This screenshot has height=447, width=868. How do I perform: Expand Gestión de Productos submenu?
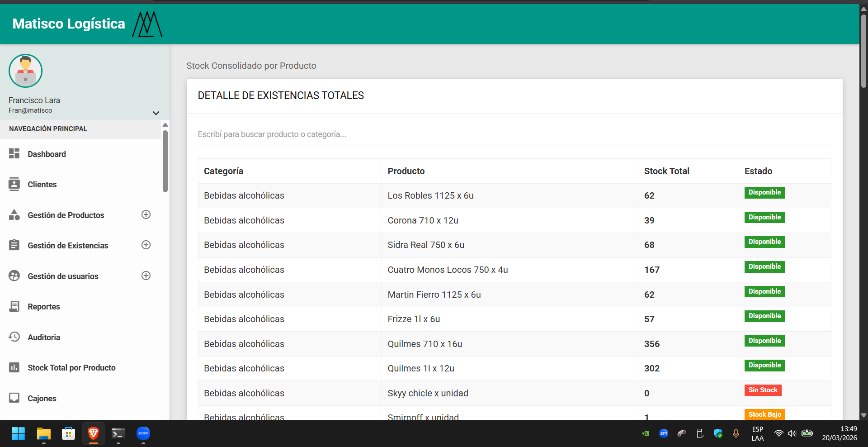tap(146, 215)
